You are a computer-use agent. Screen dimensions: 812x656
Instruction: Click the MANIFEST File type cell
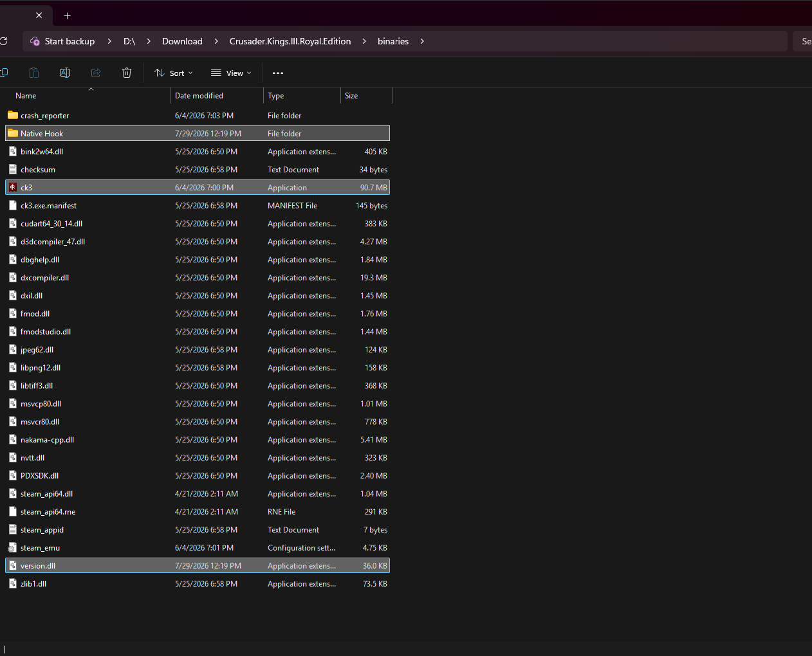(x=293, y=206)
